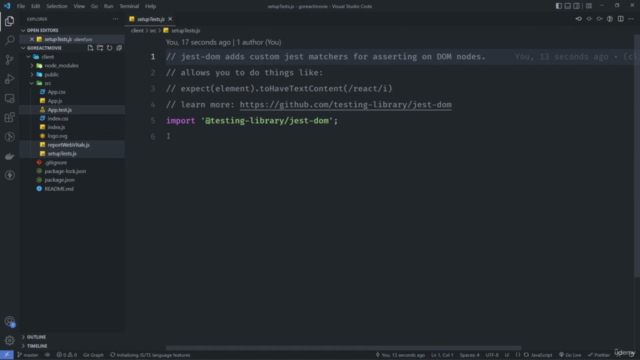Screen dimensions: 640x360
Task: Open the Edit menu
Action: point(36,6)
